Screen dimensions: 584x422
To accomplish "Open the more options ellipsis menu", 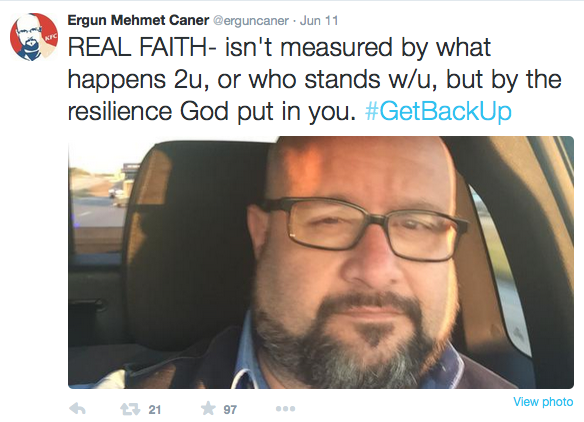I will (x=286, y=409).
